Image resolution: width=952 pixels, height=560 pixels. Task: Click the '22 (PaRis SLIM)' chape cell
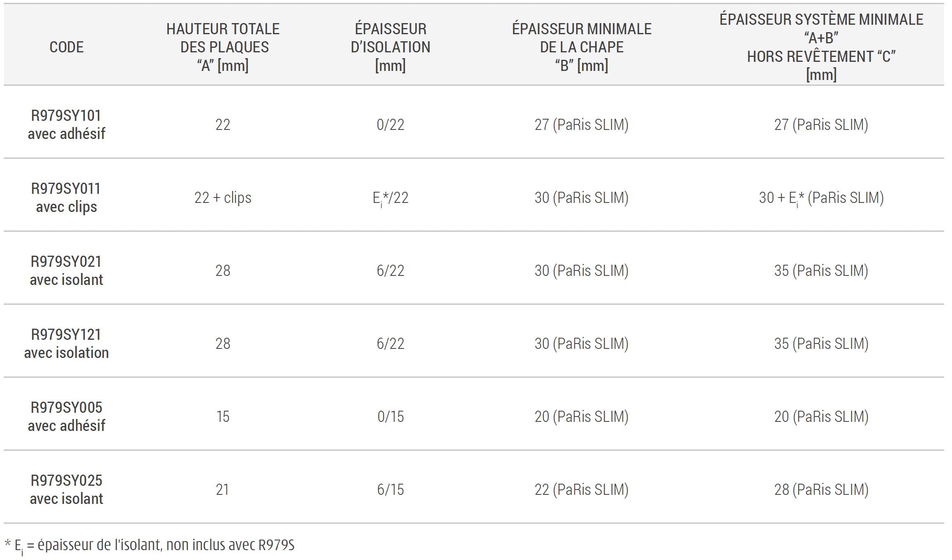pyautogui.click(x=582, y=490)
